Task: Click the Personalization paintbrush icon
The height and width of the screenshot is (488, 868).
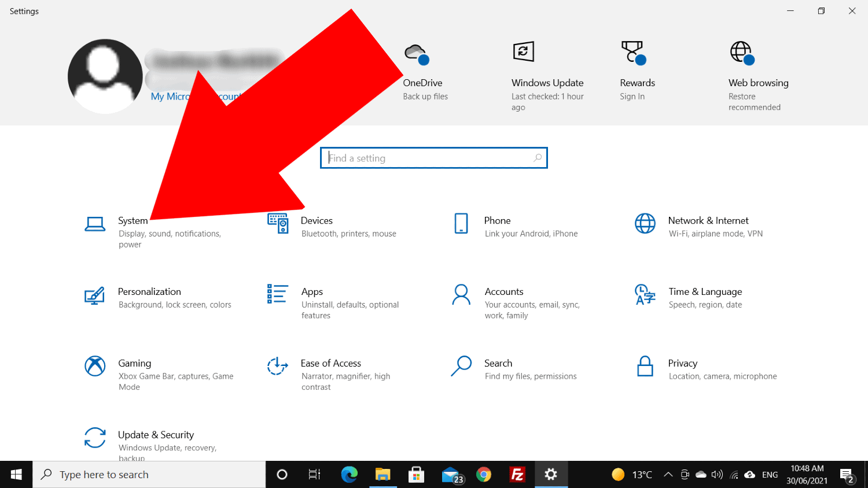Action: 94,295
